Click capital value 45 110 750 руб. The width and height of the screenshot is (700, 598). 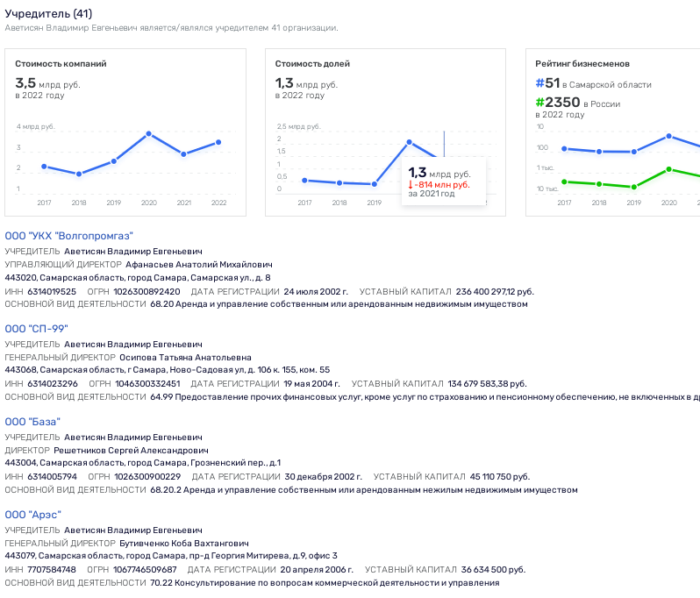click(x=499, y=477)
